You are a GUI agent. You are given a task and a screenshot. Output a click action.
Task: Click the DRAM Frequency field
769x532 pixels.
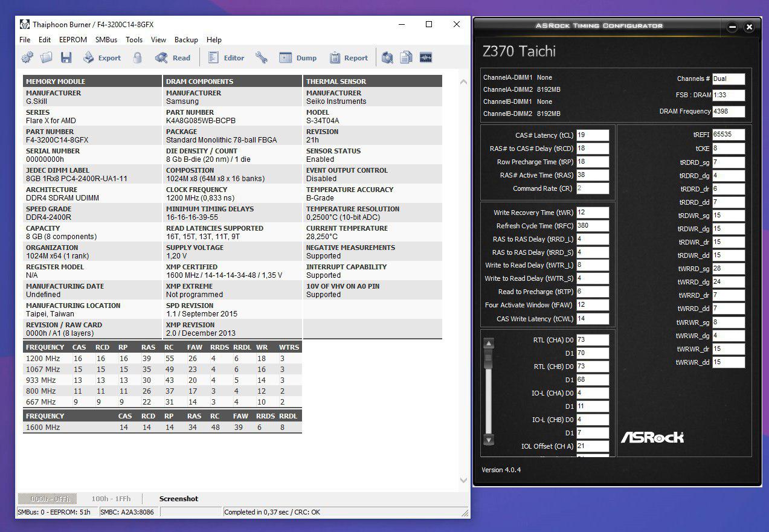click(x=729, y=112)
